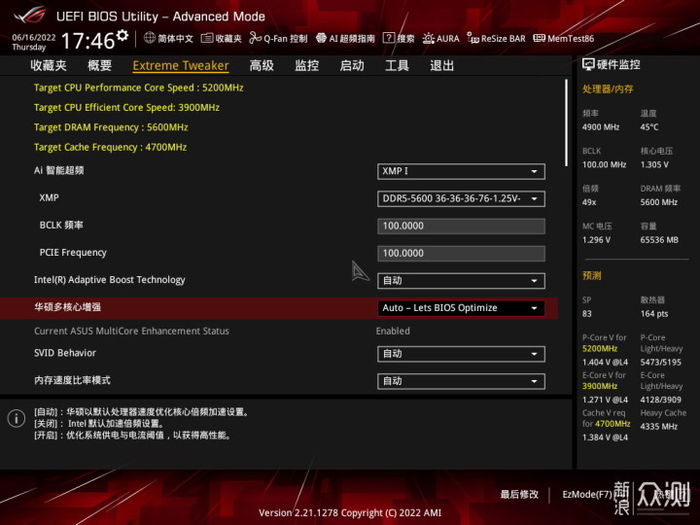Viewport: 700px width, 525px height.
Task: Click Target Cache Frequency : 4700MHz text
Action: click(110, 147)
